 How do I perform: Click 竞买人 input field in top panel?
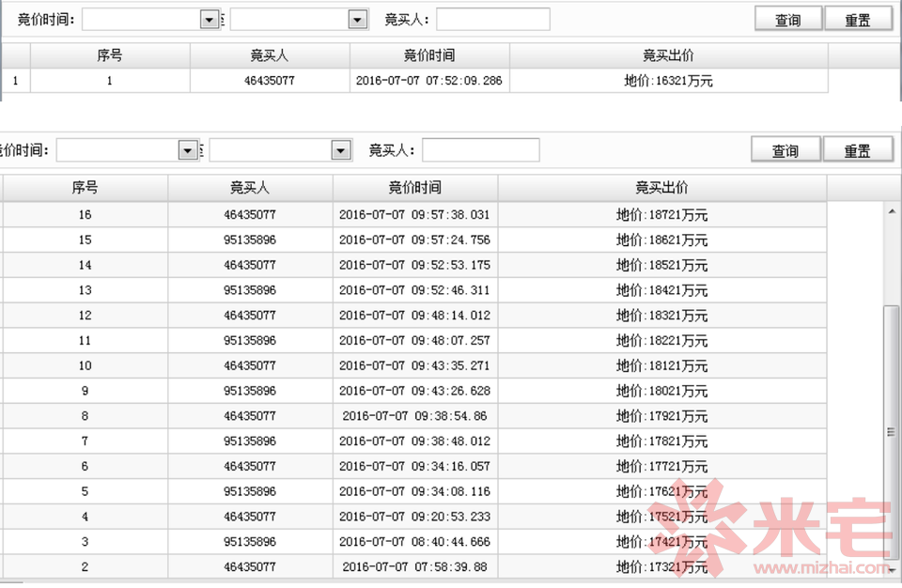(493, 20)
